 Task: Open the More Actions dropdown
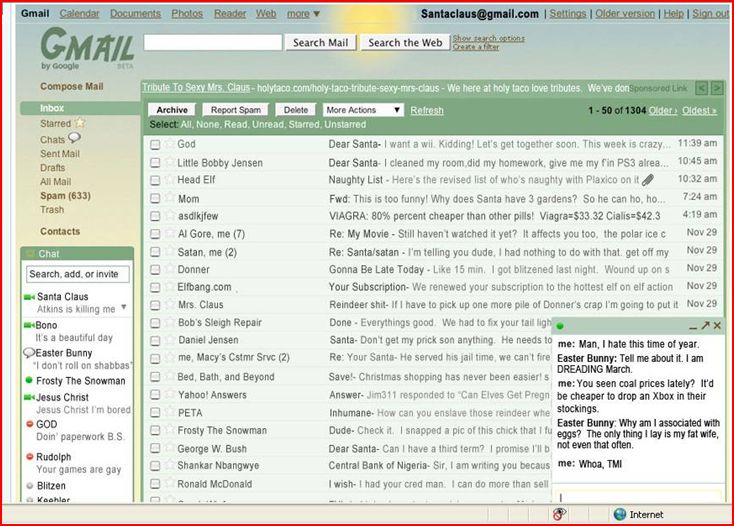[x=363, y=110]
